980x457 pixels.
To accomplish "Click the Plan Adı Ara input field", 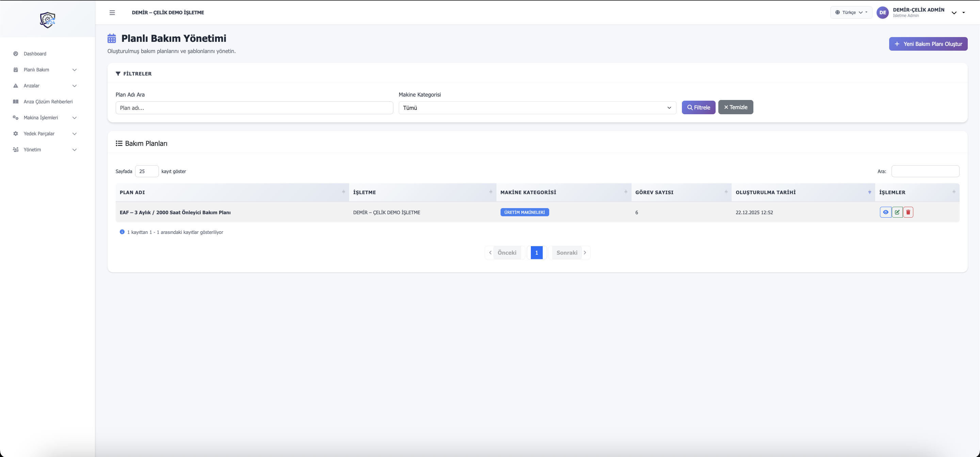I will tap(254, 108).
